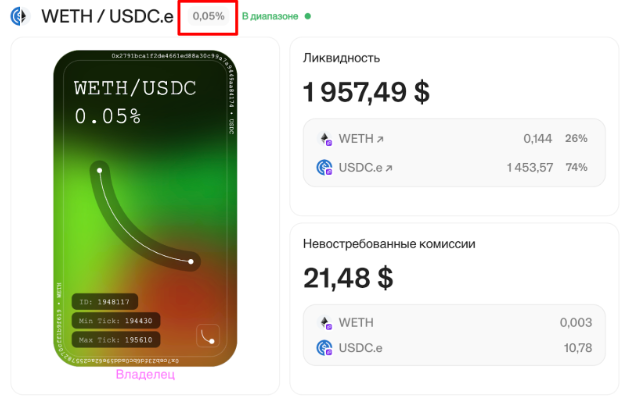The image size is (625, 410).
Task: Click the USDC.e external link arrow icon
Action: pos(389,168)
